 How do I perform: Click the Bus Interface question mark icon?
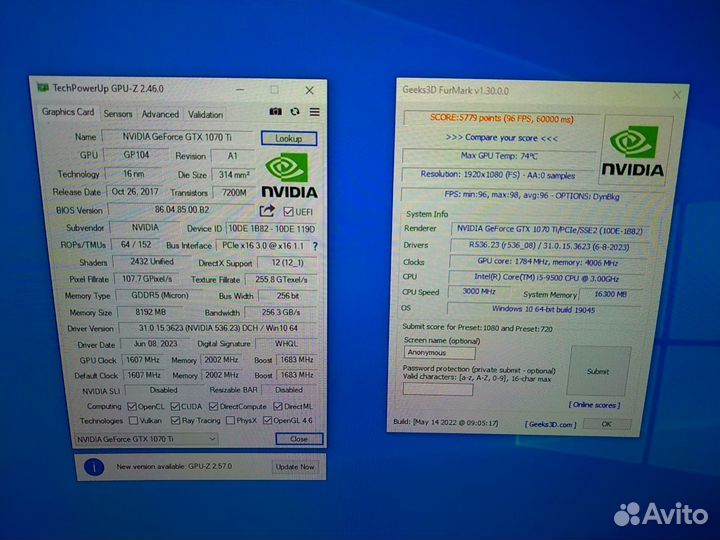coord(315,246)
